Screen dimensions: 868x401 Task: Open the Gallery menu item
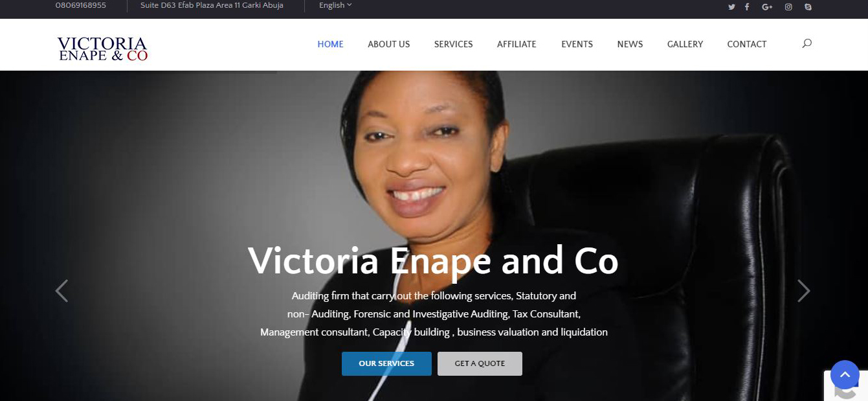click(x=685, y=44)
